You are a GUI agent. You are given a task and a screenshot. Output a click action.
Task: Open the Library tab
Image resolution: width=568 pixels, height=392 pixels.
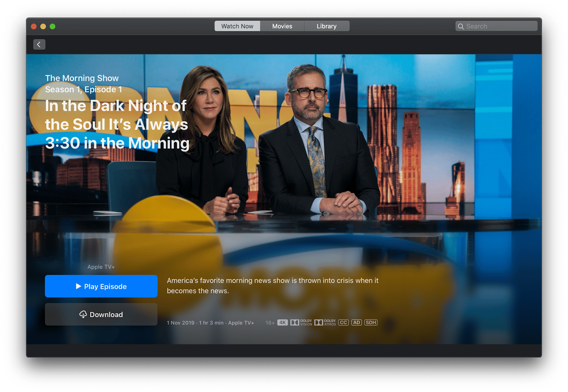[327, 26]
